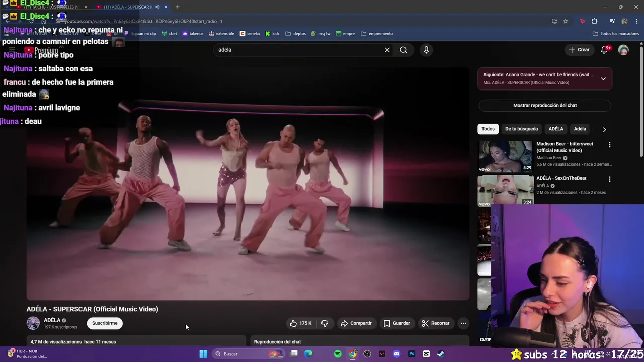Viewport: 644px width, 362px height.
Task: Open Chrome extensions puzzle icon
Action: (x=595, y=21)
